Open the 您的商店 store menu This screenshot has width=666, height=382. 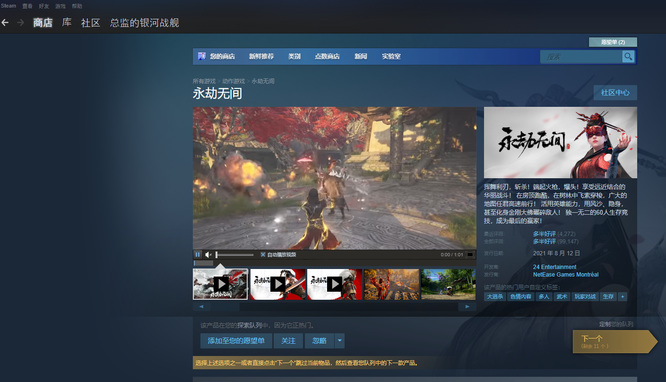pos(222,56)
